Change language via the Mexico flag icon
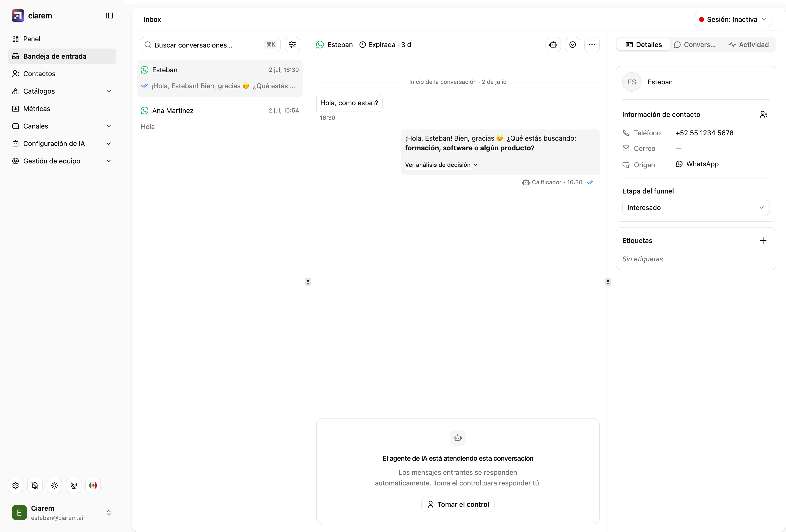 (x=93, y=486)
